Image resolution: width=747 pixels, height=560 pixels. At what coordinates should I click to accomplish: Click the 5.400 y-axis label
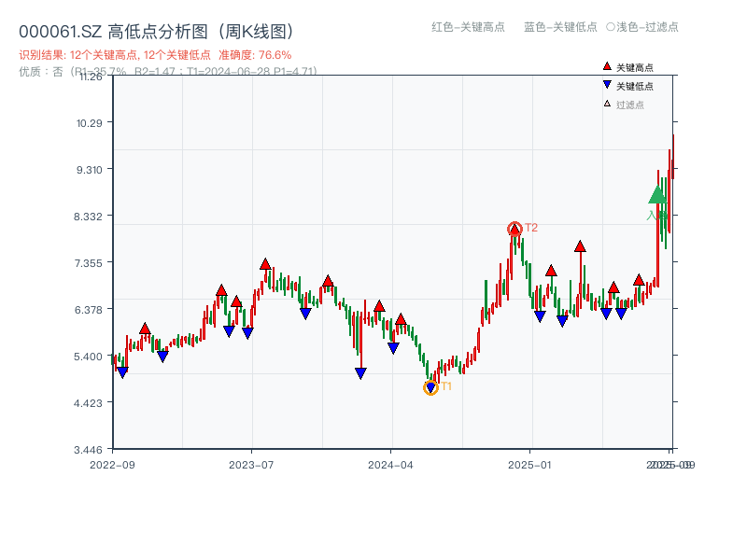(89, 357)
